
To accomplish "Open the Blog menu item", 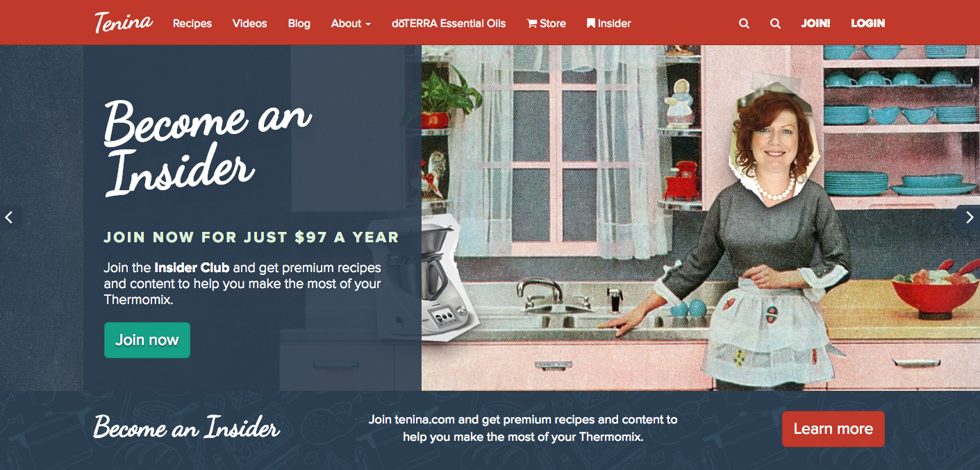I will (x=299, y=24).
